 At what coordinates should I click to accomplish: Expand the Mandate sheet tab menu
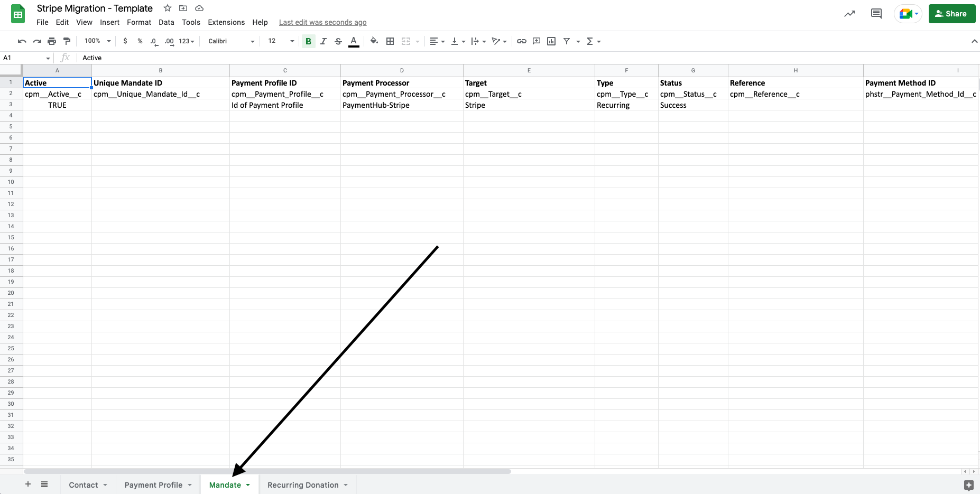tap(247, 484)
